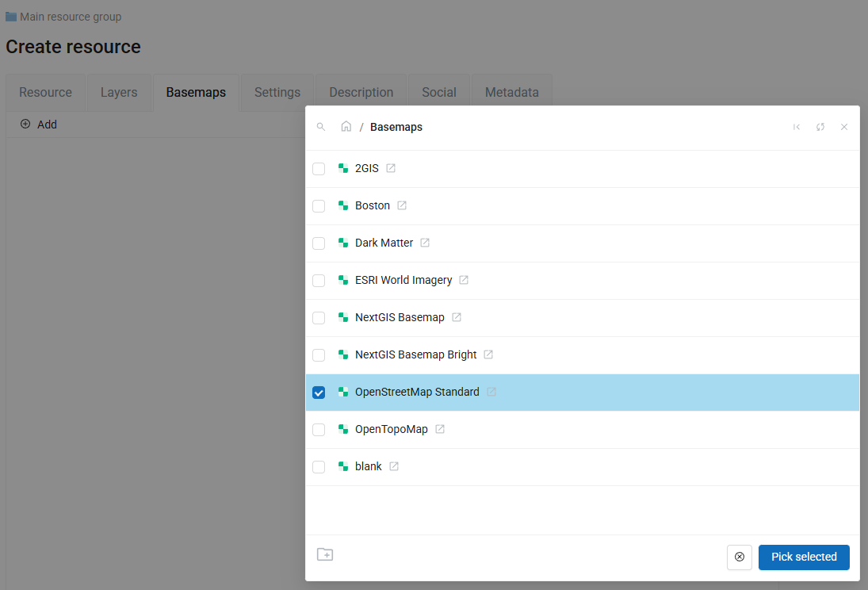
Task: Uncheck the OpenStreetMap Standard checkbox
Action: pos(319,393)
